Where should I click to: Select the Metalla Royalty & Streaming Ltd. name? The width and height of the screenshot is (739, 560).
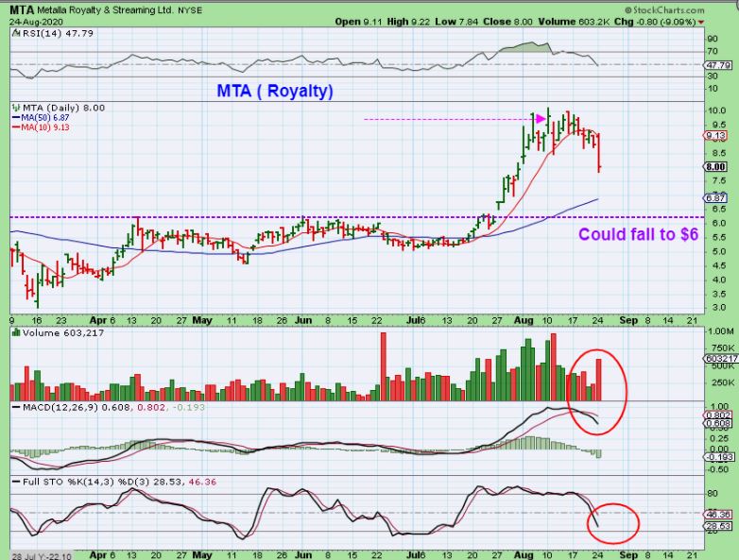(x=105, y=10)
